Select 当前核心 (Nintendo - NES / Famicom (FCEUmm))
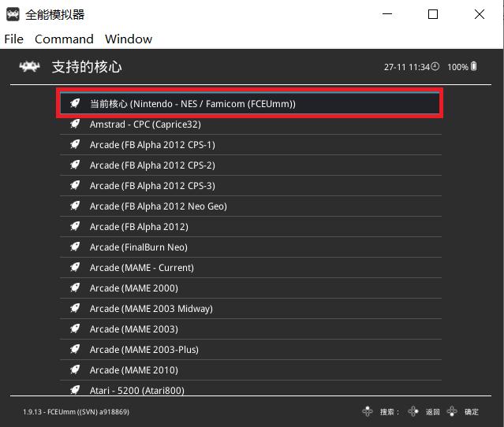Viewport: 504px width, 427px height. 250,104
